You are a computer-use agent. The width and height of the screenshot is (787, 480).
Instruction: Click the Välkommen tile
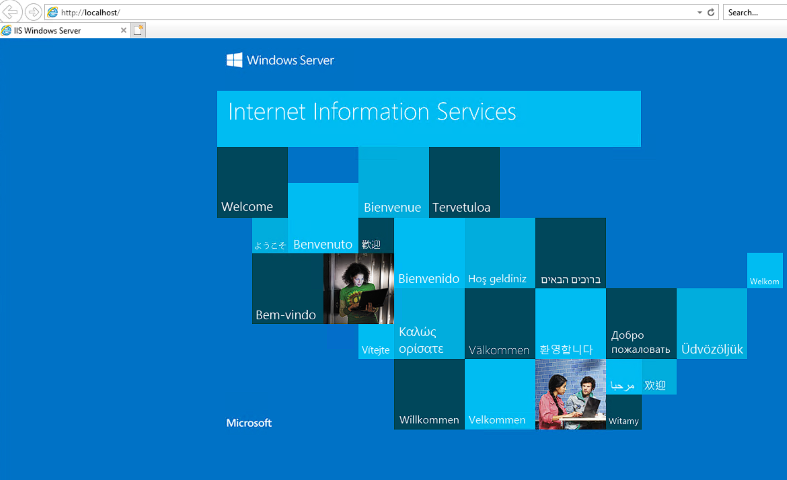coord(500,323)
